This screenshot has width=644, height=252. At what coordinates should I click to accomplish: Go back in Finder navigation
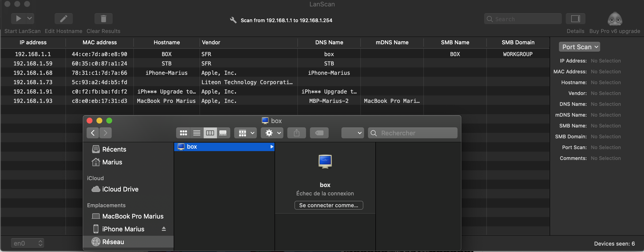pos(93,133)
